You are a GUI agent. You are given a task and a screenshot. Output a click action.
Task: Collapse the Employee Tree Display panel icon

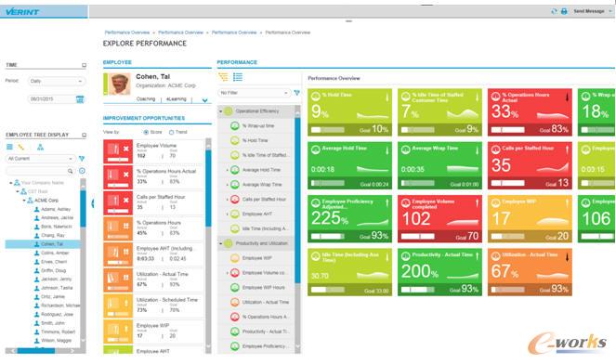[x=84, y=135]
